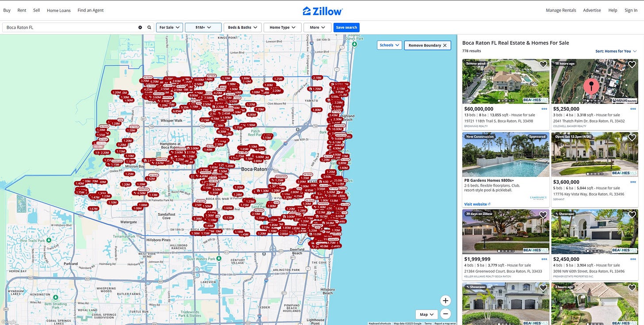The image size is (644, 325).
Task: Close the Remove Boundary X icon
Action: (x=445, y=45)
